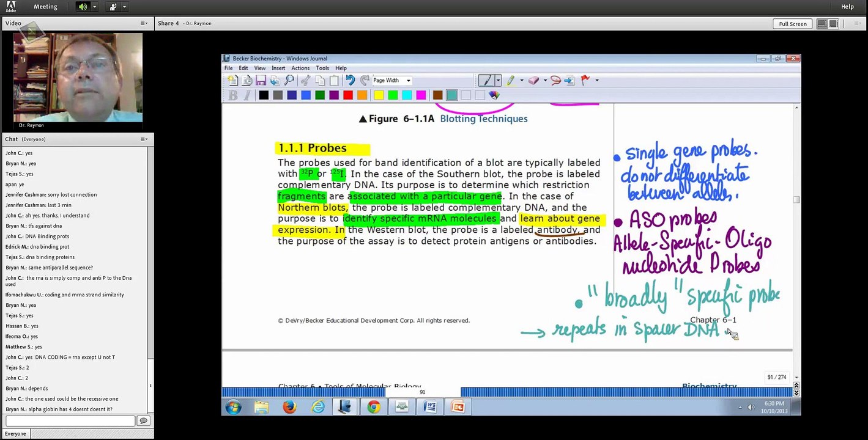Viewport: 868px width, 440px height.
Task: Click the send chat message button
Action: click(x=143, y=421)
